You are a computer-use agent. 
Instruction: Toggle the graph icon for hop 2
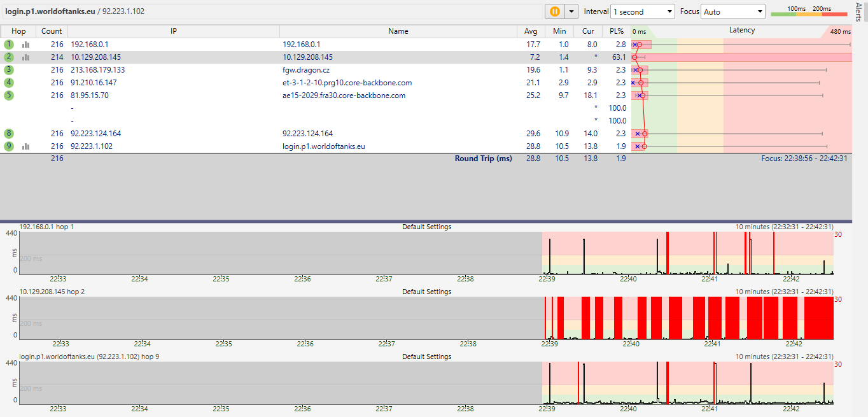pyautogui.click(x=26, y=57)
